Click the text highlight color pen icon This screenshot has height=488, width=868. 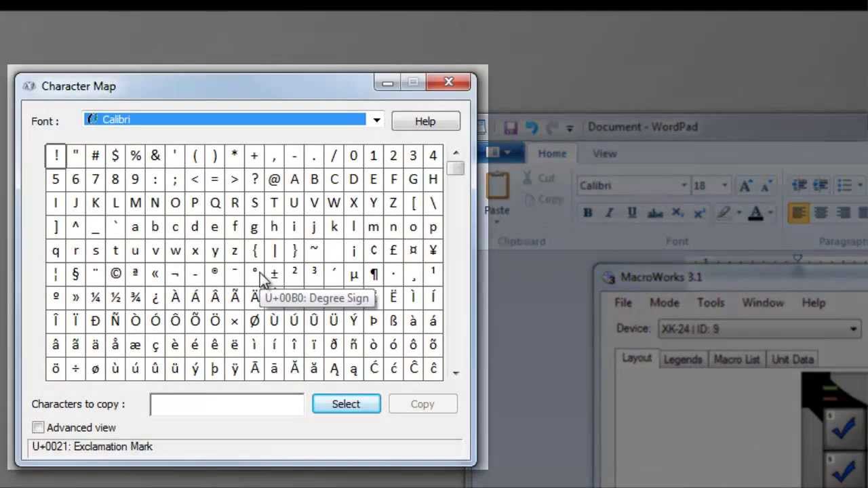(724, 213)
